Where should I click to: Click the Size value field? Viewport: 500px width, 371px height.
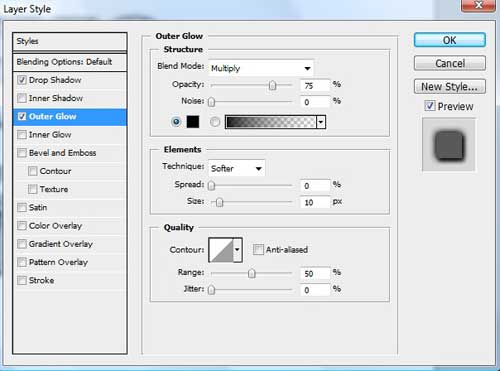[315, 202]
